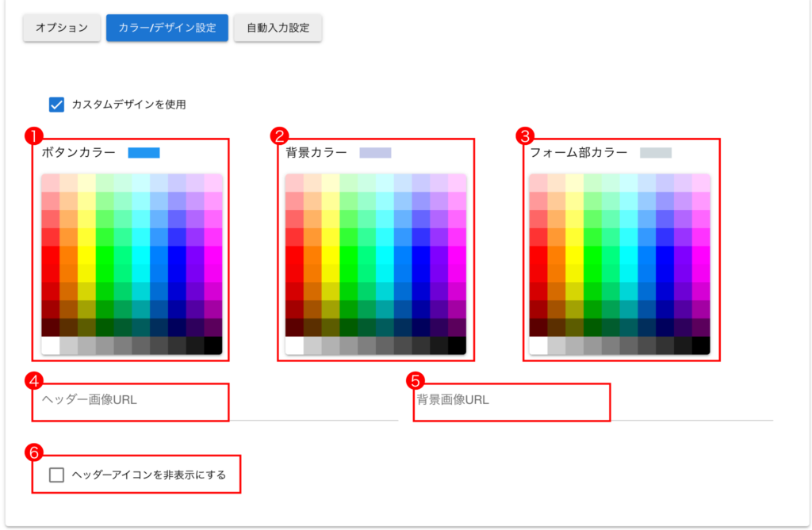Click the blue preview swatch beside ボタンカラー

pyautogui.click(x=144, y=153)
